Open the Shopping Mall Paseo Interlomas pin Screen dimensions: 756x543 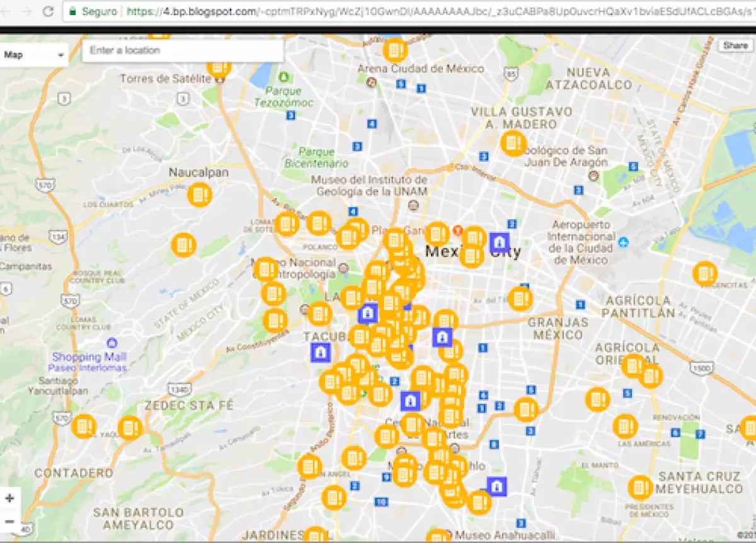click(112, 343)
